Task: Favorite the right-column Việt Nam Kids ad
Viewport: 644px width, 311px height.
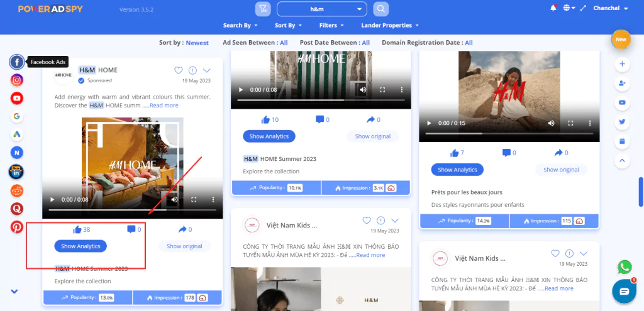Action: [555, 254]
